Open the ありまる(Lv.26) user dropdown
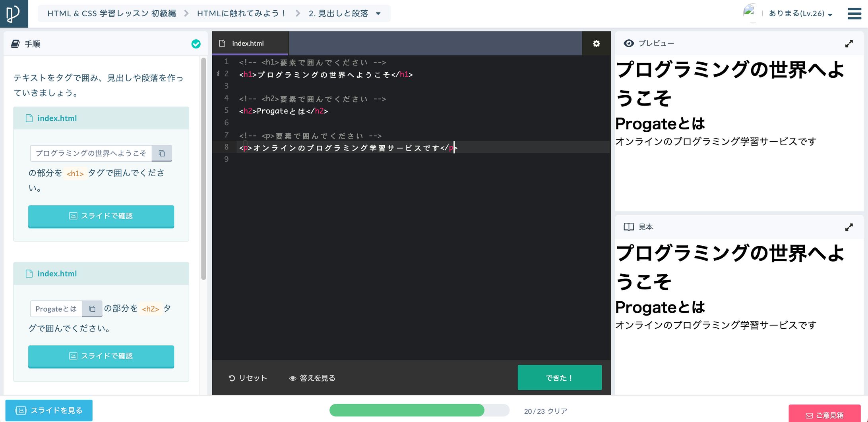Screen dimensions: 868x422 point(800,13)
